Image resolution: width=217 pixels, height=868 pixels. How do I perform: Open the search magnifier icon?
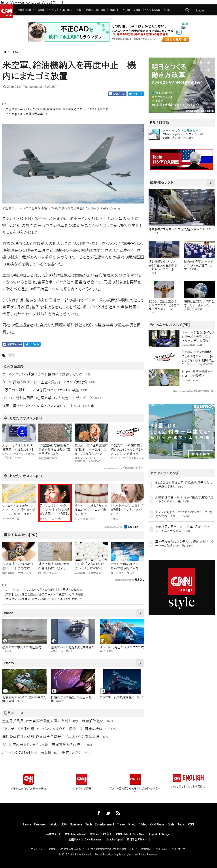point(187,10)
